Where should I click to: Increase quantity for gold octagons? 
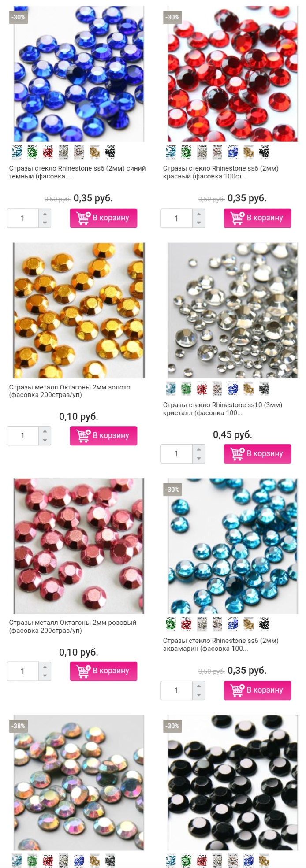pyautogui.click(x=45, y=431)
